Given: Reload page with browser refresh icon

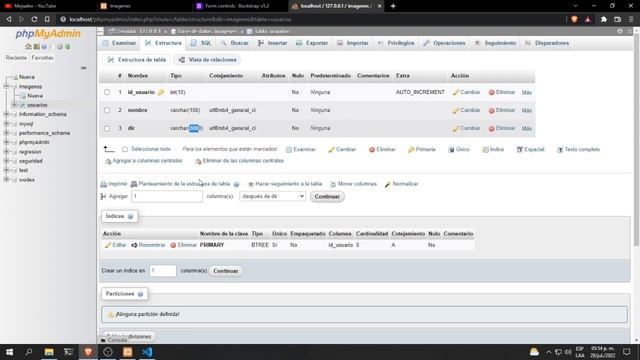Looking at the screenshot, I should click(34, 19).
